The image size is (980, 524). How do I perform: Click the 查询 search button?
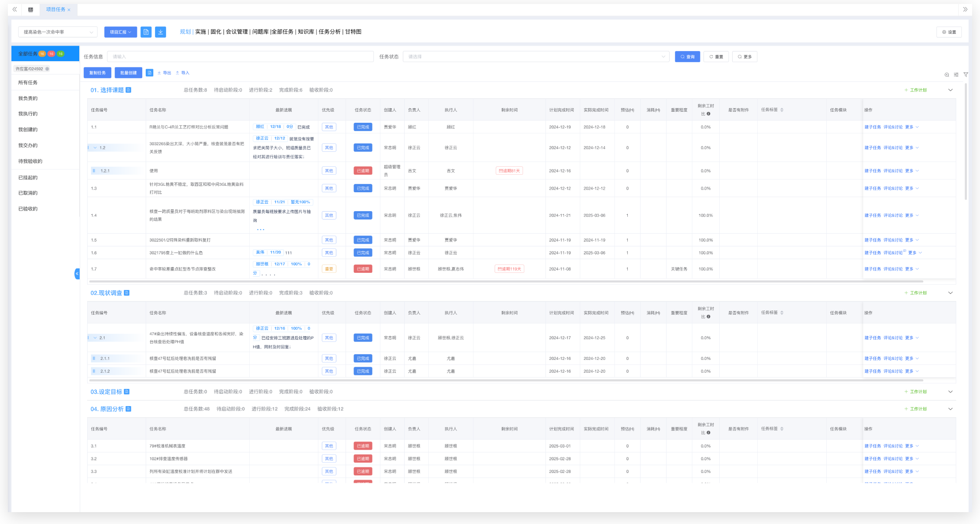[687, 57]
